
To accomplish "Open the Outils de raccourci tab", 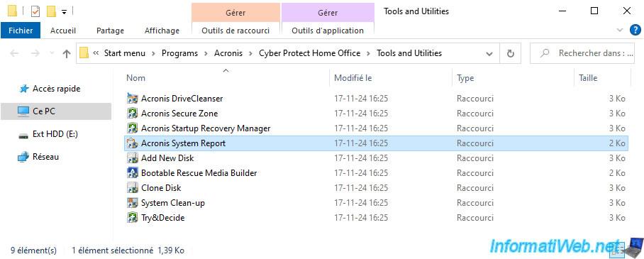I will tap(235, 31).
